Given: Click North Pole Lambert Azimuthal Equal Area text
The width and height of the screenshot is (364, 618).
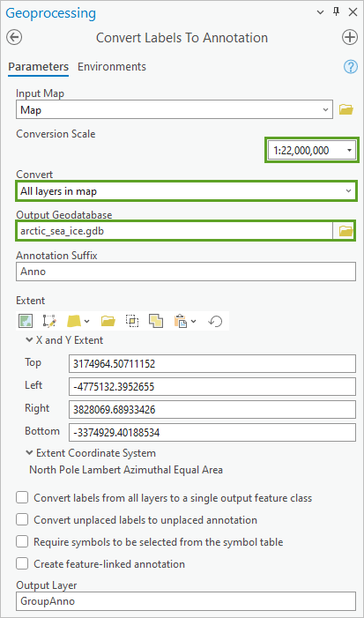Looking at the screenshot, I should tap(126, 470).
